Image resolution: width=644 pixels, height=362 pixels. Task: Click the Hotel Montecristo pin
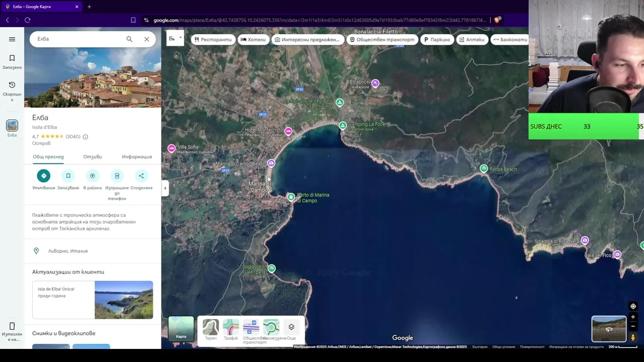click(288, 131)
